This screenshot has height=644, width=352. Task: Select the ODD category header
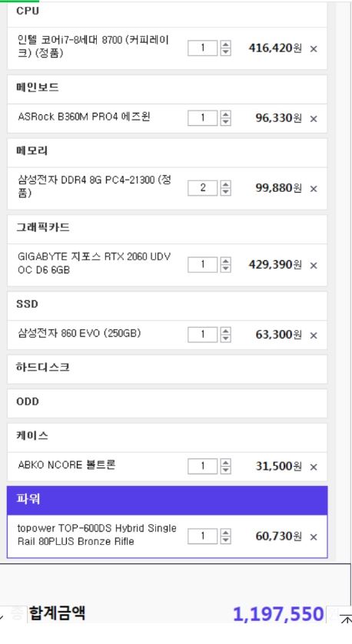(x=167, y=403)
